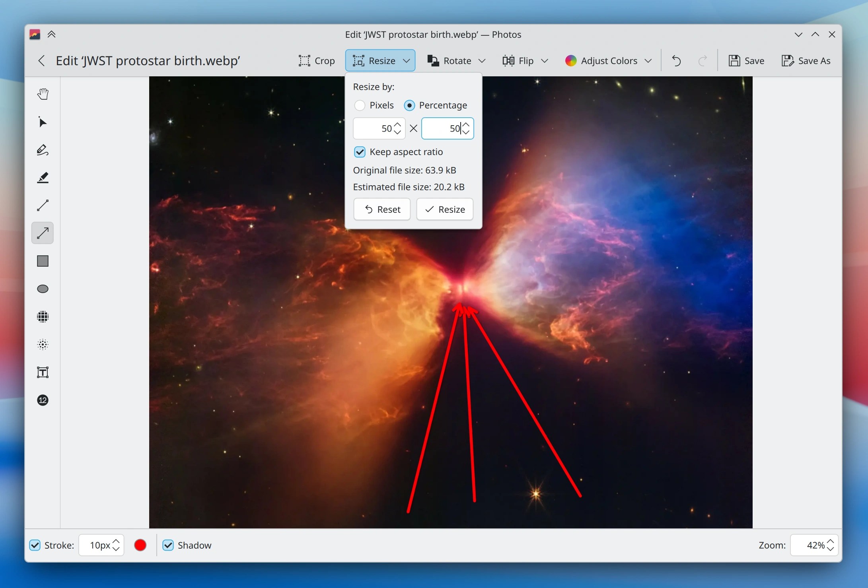
Task: Expand the Rotate dropdown arrow
Action: 482,61
